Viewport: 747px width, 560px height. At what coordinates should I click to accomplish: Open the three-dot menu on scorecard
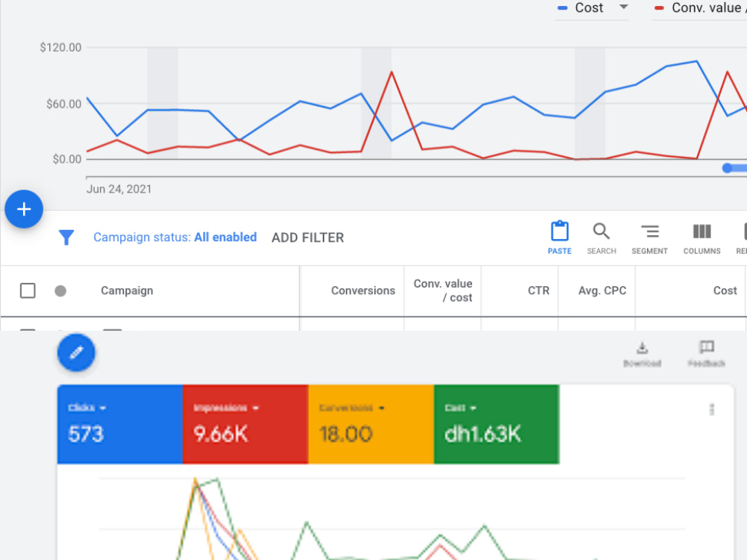712,409
